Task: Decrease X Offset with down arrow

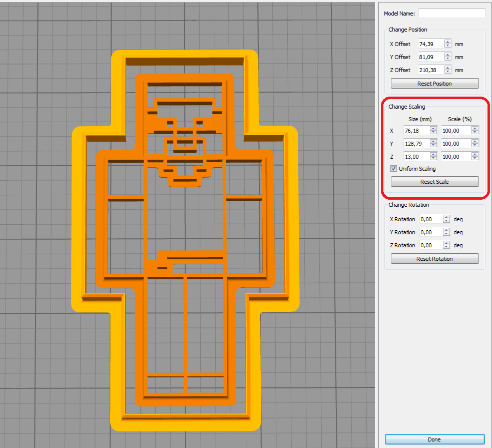Action: click(448, 46)
